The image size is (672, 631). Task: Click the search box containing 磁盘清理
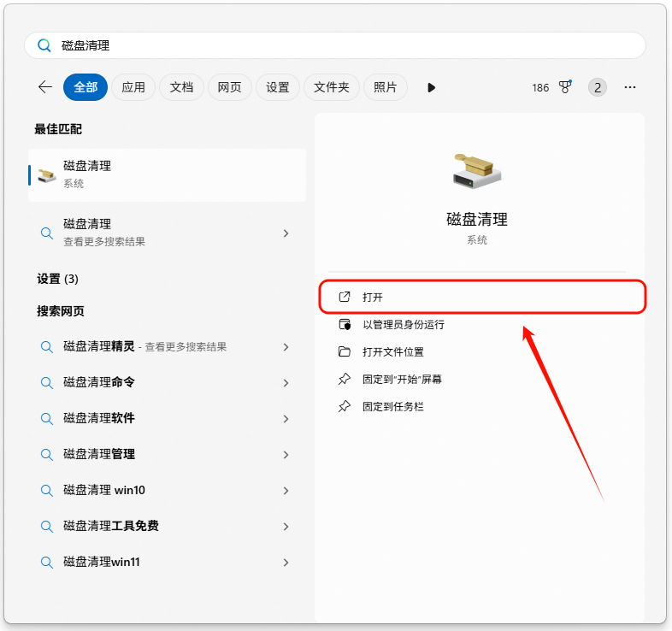[x=335, y=45]
